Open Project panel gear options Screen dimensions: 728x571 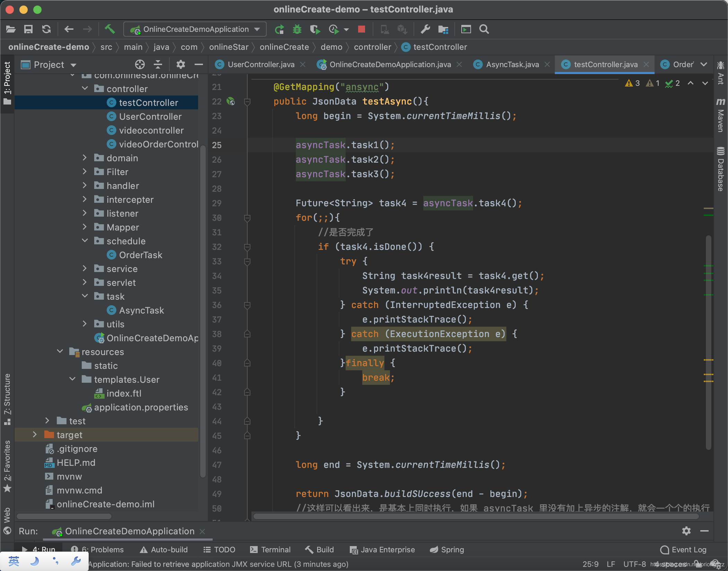pyautogui.click(x=181, y=65)
